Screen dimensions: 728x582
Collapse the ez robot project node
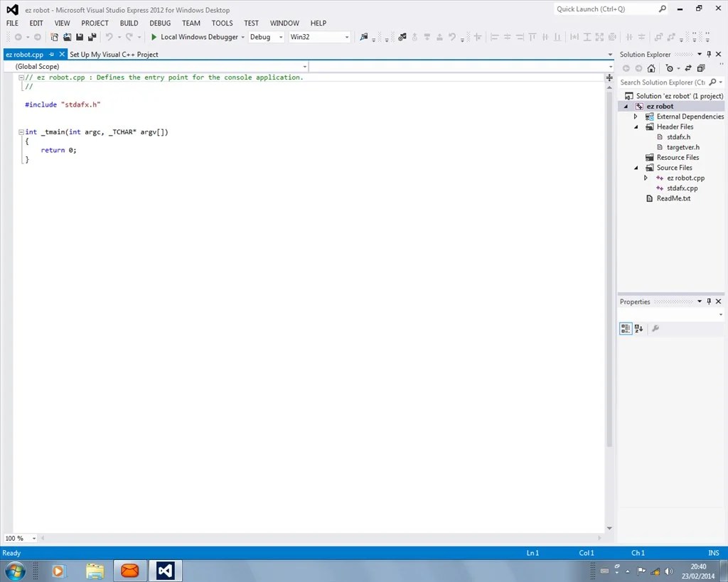point(626,107)
